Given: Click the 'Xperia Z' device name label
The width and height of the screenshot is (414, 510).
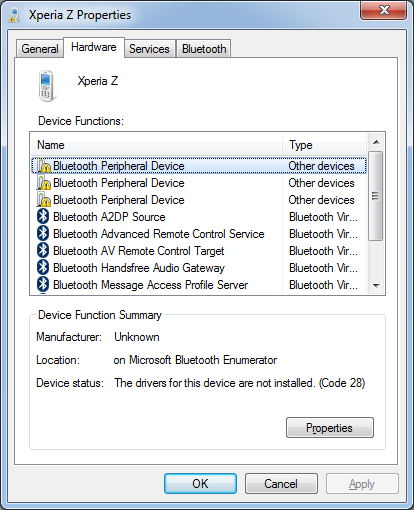Looking at the screenshot, I should coord(98,81).
